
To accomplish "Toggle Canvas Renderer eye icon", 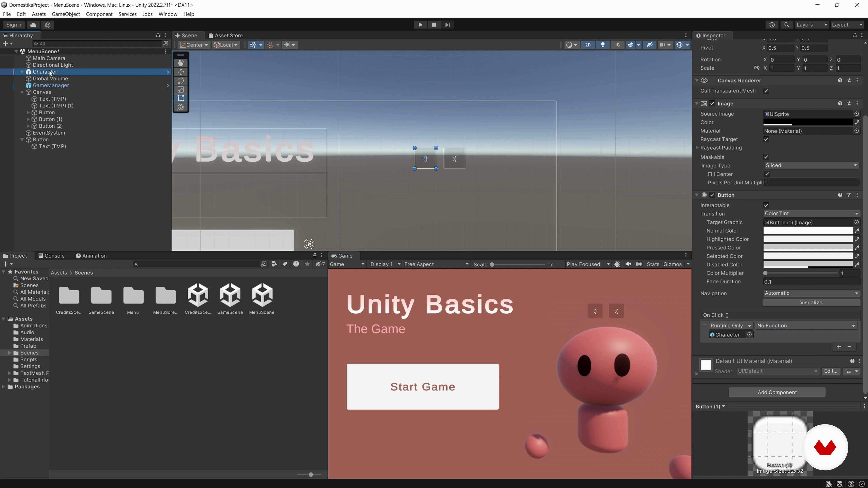I will (704, 80).
